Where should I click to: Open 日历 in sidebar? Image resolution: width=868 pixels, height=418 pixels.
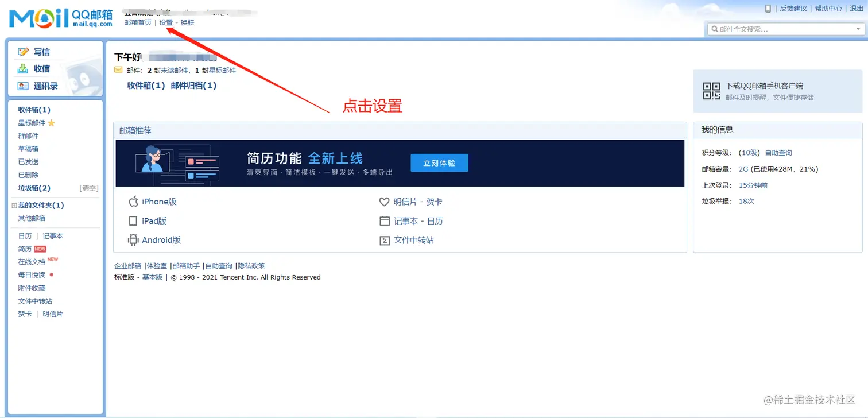[25, 236]
